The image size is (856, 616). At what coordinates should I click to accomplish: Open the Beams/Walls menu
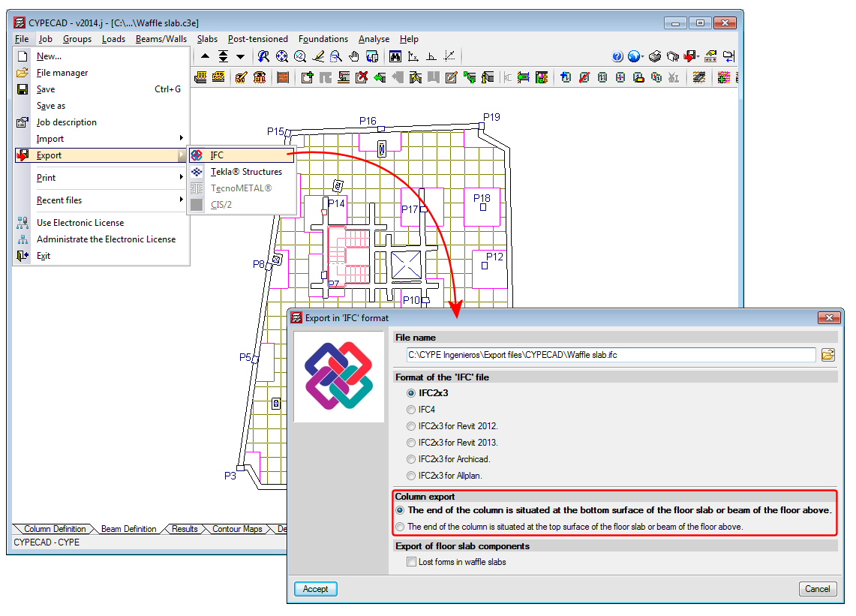(161, 39)
